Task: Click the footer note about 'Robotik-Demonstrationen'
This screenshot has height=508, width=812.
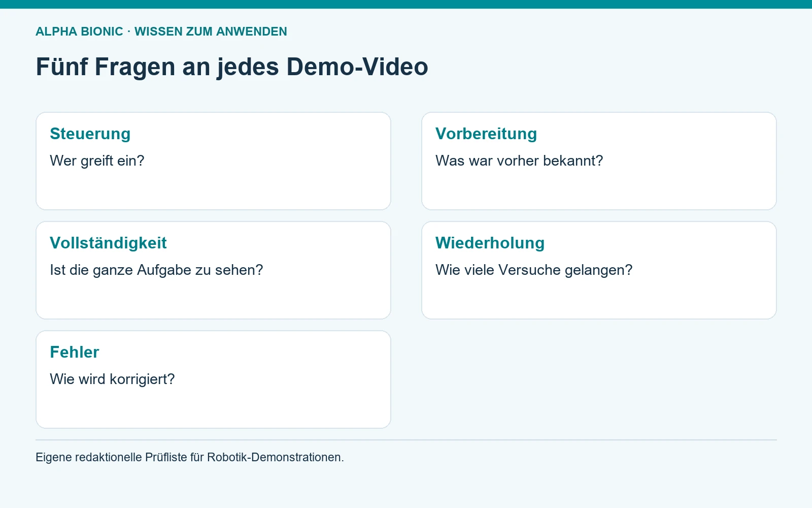Action: (x=190, y=457)
